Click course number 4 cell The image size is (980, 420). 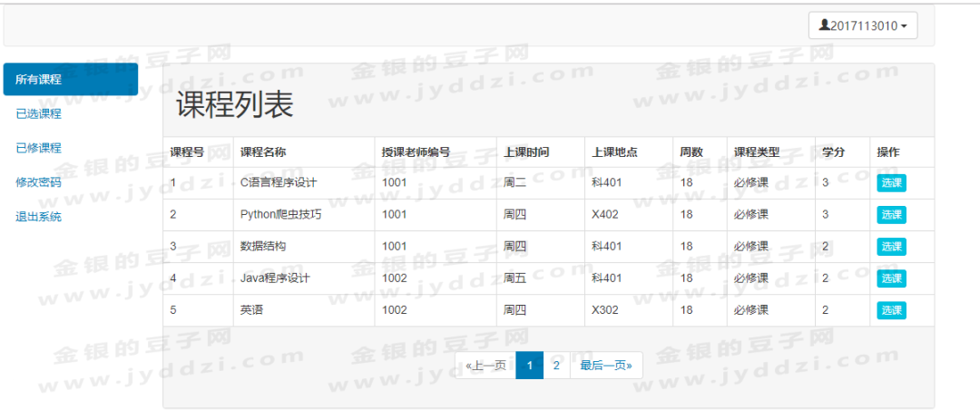(173, 278)
